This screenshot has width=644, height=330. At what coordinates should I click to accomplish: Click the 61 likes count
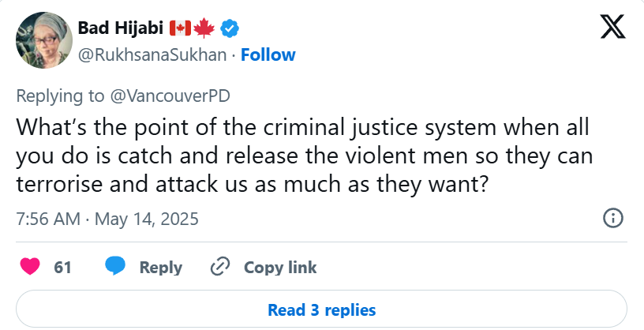click(x=62, y=268)
